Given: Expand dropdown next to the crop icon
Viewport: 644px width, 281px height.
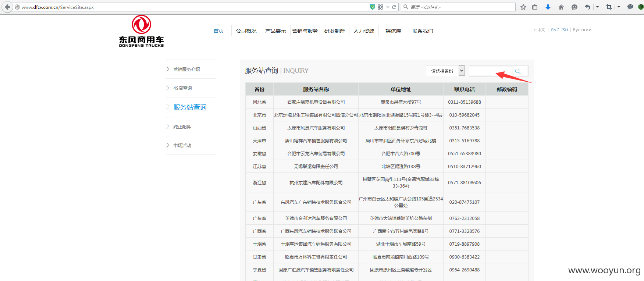Looking at the screenshot, I should (619, 7).
